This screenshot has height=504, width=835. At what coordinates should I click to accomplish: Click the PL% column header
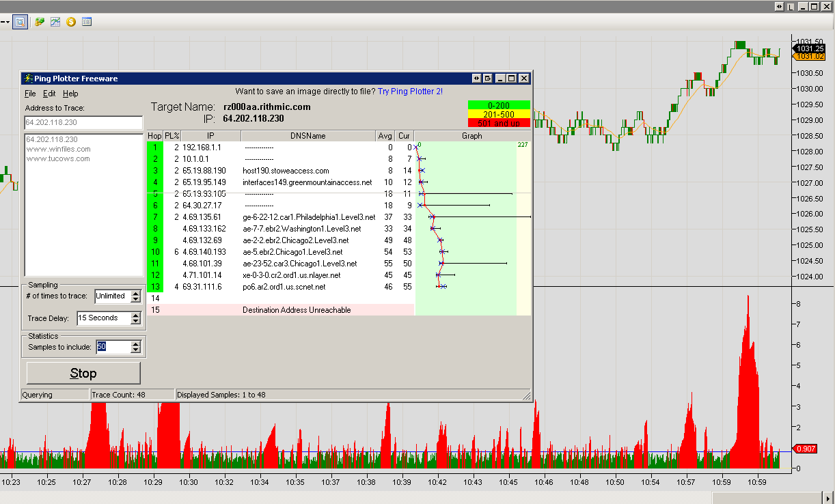172,136
